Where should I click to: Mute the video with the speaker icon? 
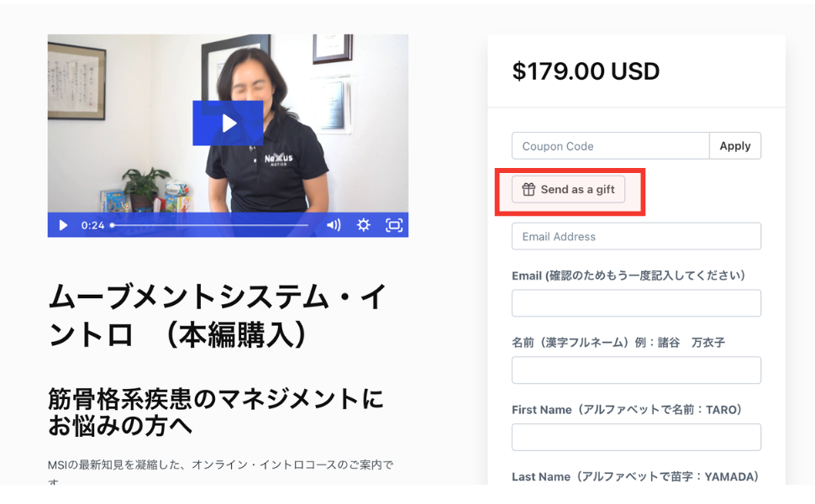tap(334, 225)
